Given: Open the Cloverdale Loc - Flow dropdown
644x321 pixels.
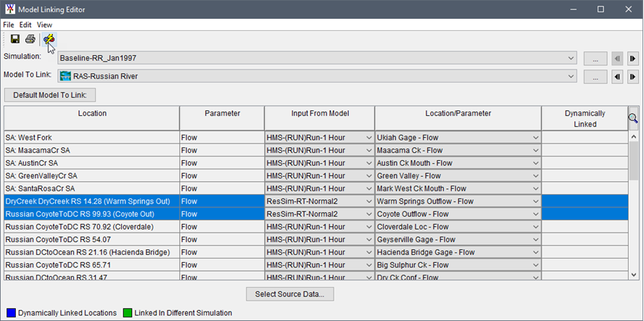Looking at the screenshot, I should point(458,227).
